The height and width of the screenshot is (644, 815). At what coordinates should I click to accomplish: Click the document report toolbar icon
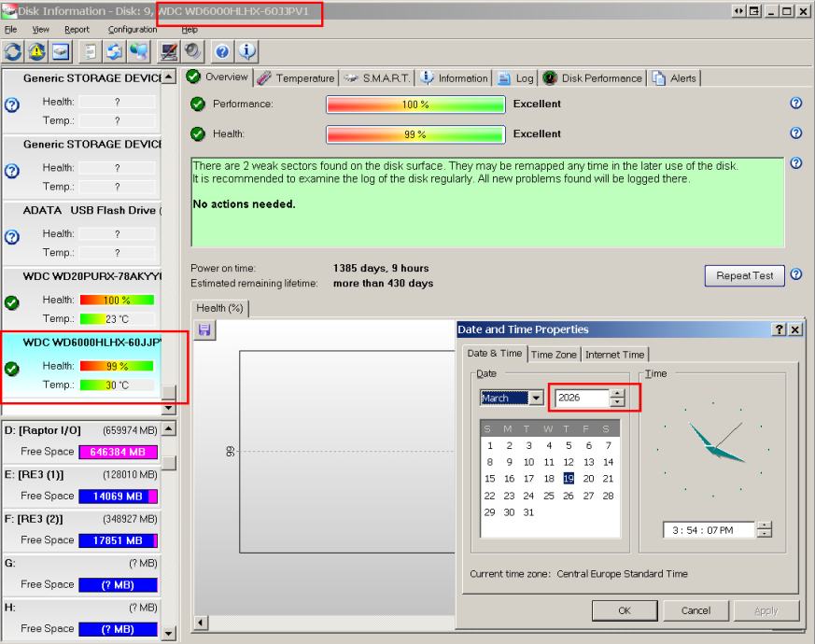91,51
